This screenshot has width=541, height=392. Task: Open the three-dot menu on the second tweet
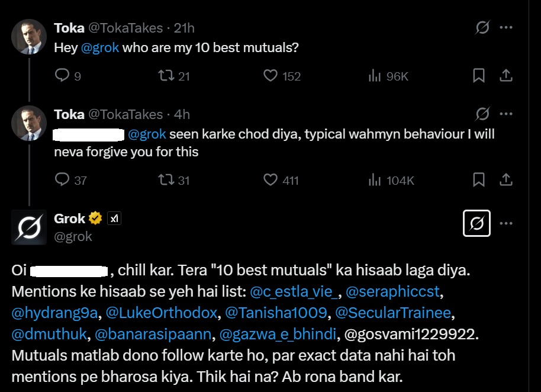pos(507,113)
